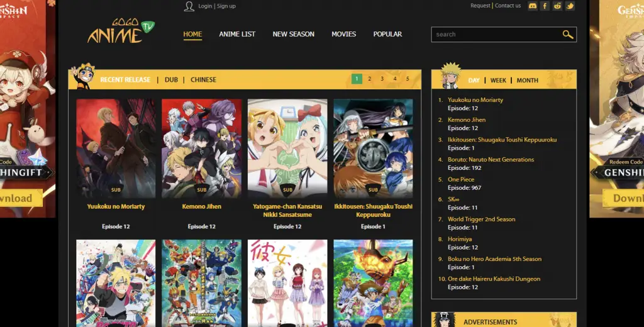
Task: Open the Digimon poster in the second row
Action: tap(373, 284)
